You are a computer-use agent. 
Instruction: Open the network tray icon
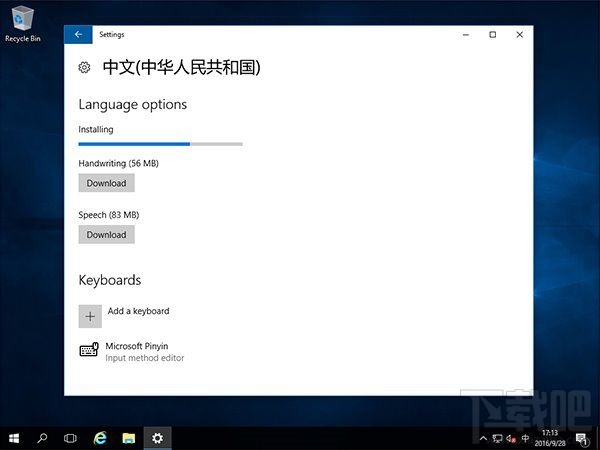coord(497,439)
